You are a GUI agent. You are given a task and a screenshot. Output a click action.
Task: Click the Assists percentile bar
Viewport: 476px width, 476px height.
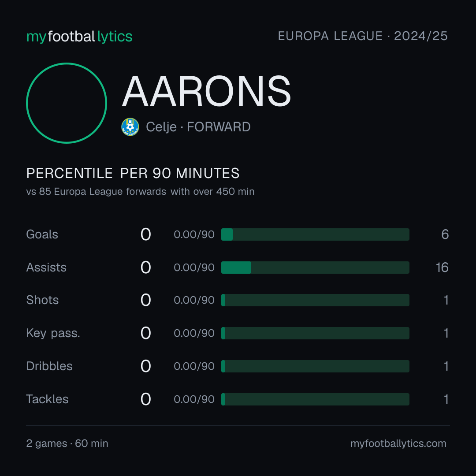[315, 268]
